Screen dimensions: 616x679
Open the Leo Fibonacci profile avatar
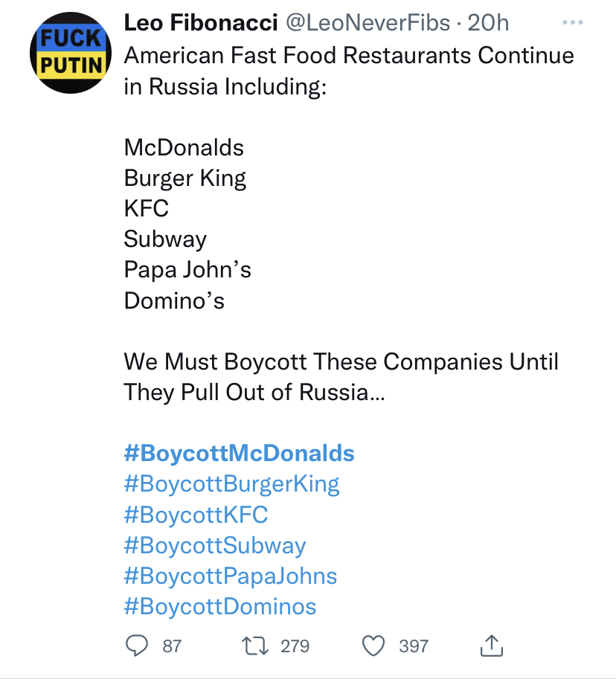point(71,53)
